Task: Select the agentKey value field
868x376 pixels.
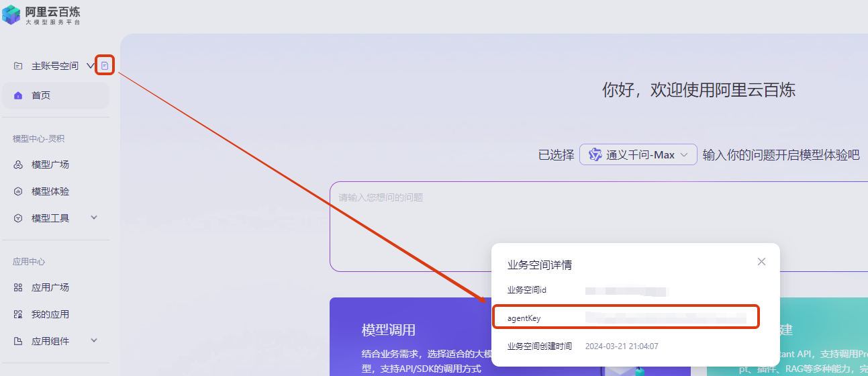Action: coord(666,318)
